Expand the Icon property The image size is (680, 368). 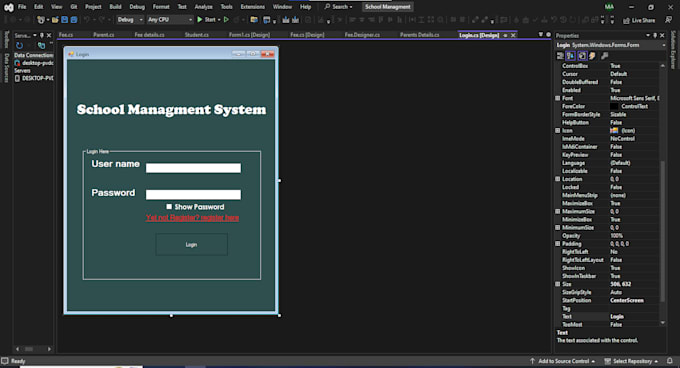pyautogui.click(x=558, y=130)
